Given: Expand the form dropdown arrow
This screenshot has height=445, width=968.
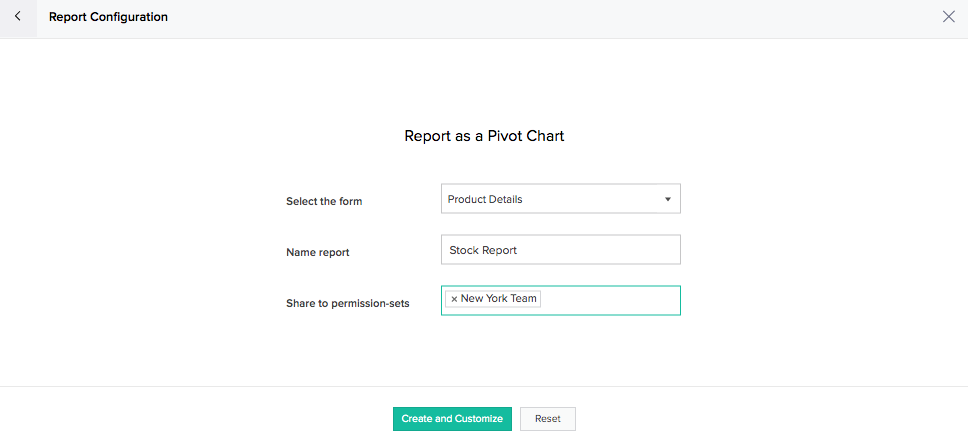Looking at the screenshot, I should pyautogui.click(x=667, y=199).
